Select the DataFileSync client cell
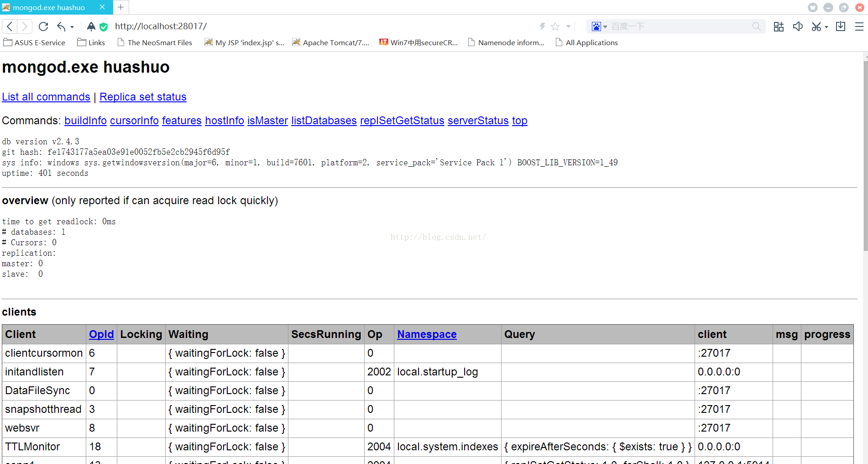 tap(44, 390)
